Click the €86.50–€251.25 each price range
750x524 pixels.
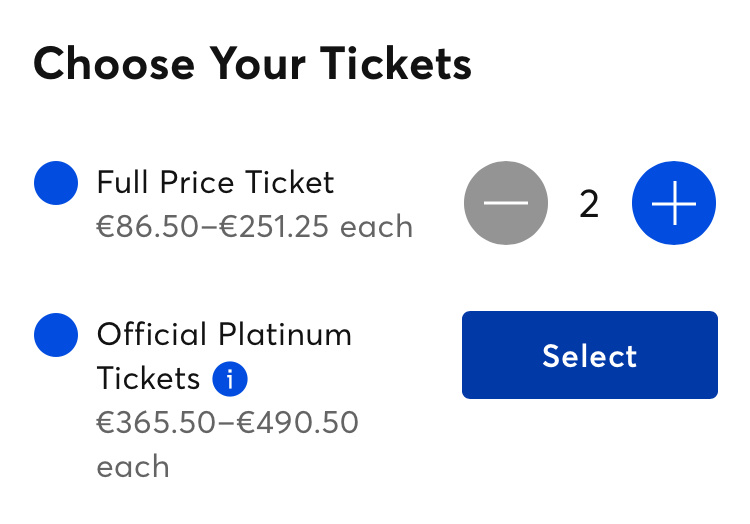pyautogui.click(x=254, y=227)
